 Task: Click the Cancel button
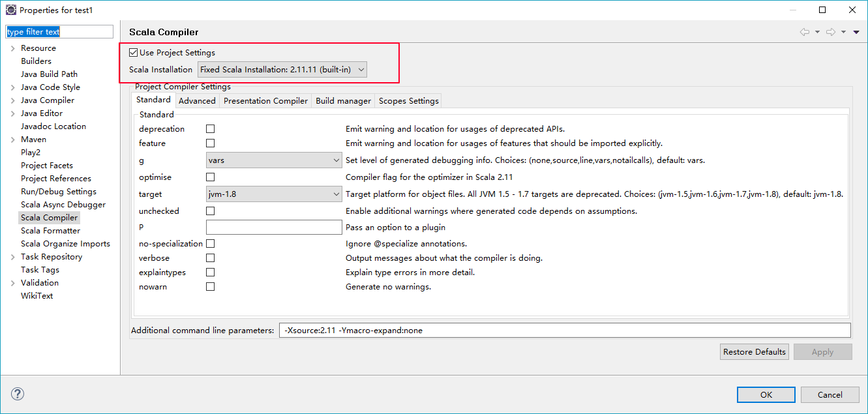(x=830, y=394)
